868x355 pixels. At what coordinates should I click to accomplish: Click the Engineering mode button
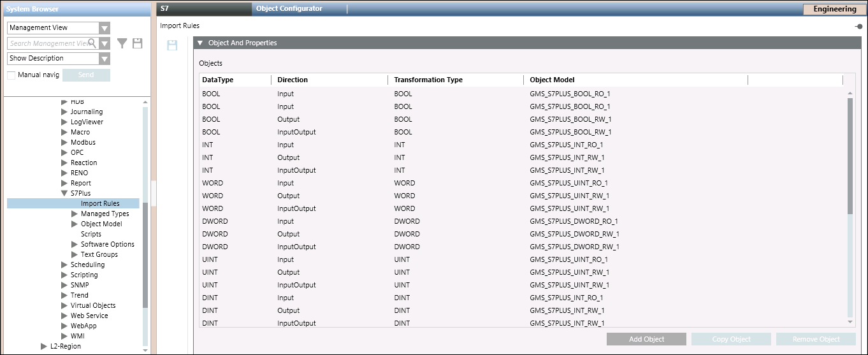pyautogui.click(x=834, y=9)
